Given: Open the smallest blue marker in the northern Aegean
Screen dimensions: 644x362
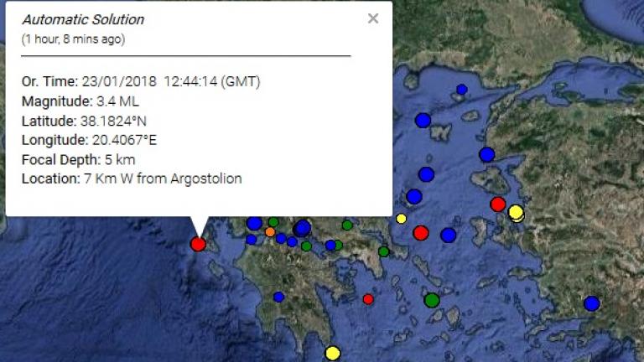Looking at the screenshot, I should pos(462,90).
